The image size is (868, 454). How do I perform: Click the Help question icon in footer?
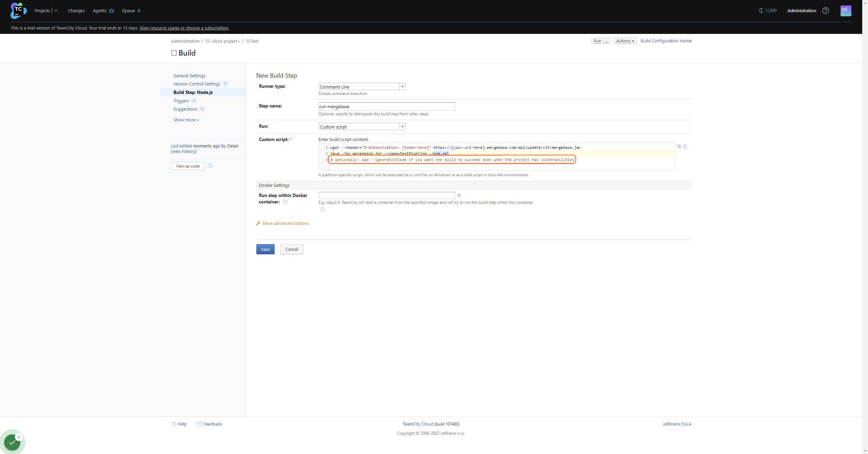coord(174,424)
